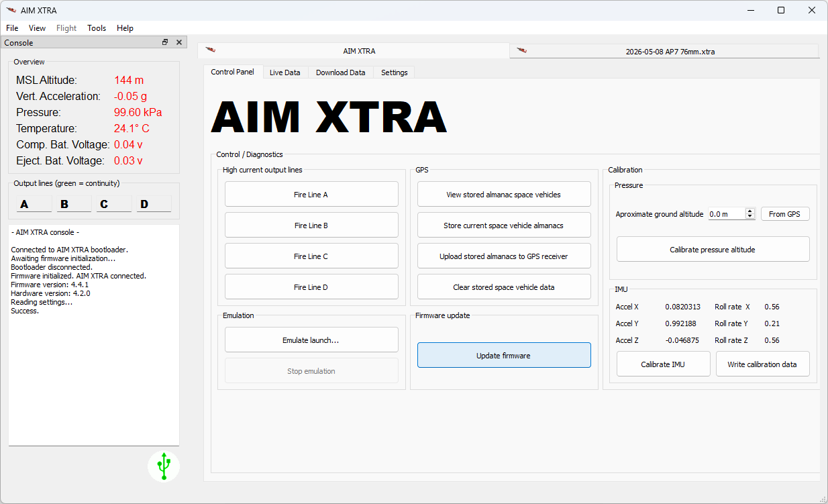Click output line A continuity indicator

(x=34, y=204)
